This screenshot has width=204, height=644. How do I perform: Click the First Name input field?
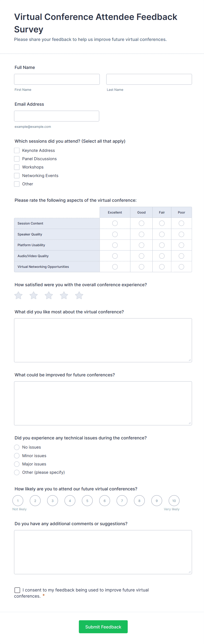coord(57,79)
